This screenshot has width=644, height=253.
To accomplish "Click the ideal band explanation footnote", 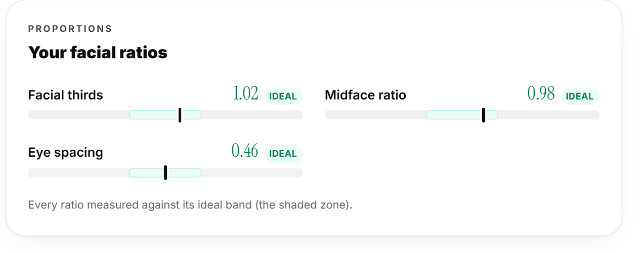I will 190,205.
